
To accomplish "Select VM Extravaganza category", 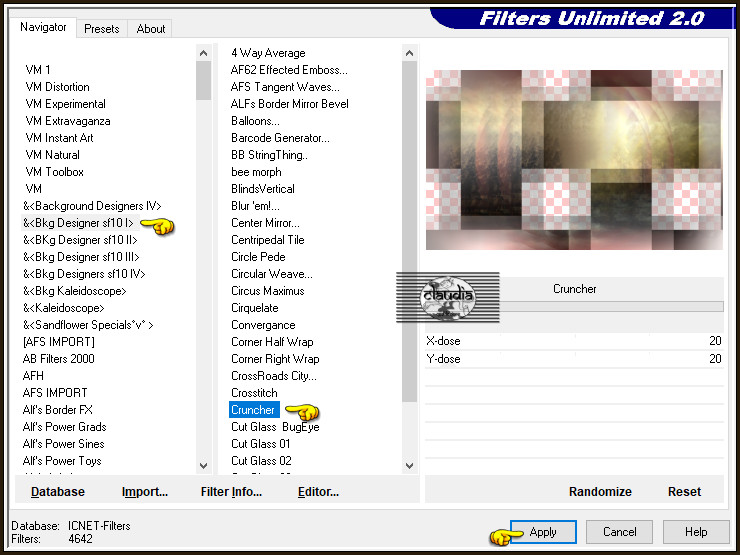I will pyautogui.click(x=67, y=121).
